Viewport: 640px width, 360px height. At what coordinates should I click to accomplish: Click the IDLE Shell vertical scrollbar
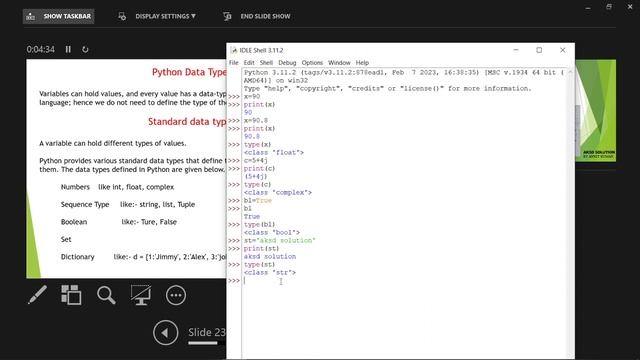pos(570,213)
